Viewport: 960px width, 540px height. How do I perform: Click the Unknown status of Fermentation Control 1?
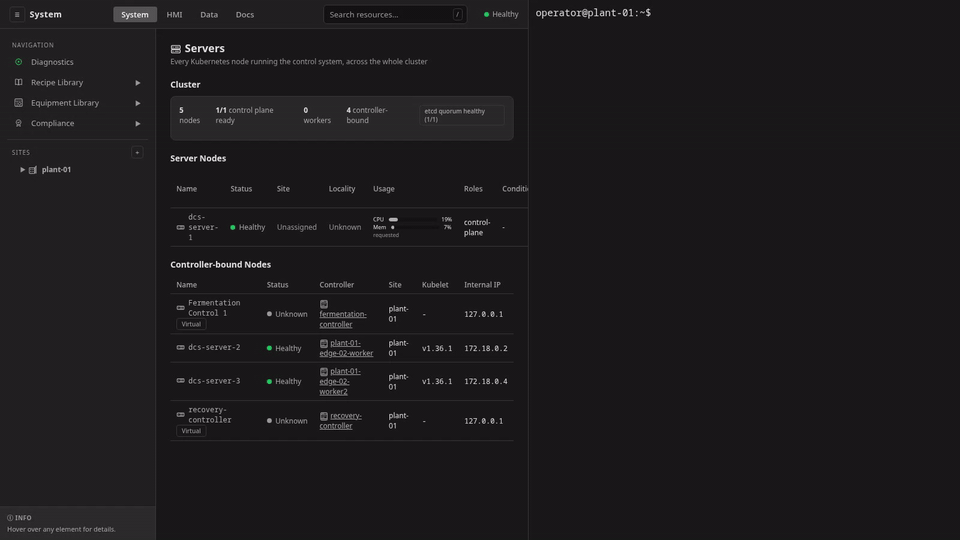(287, 314)
